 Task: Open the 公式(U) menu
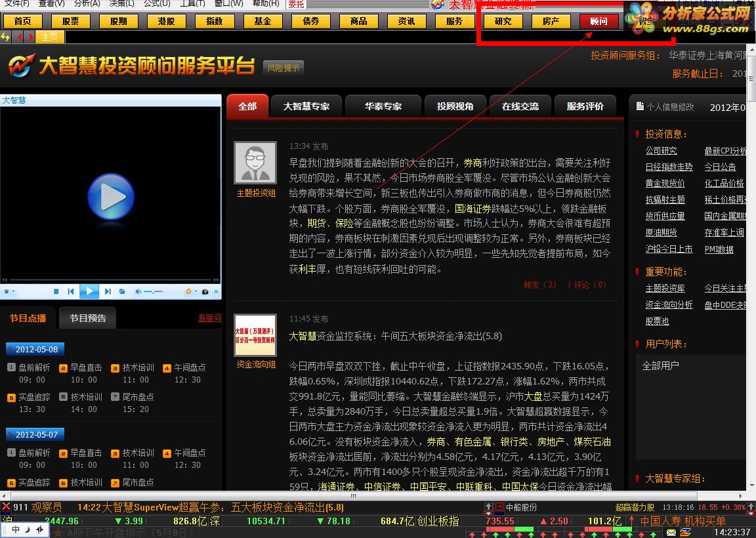[157, 4]
